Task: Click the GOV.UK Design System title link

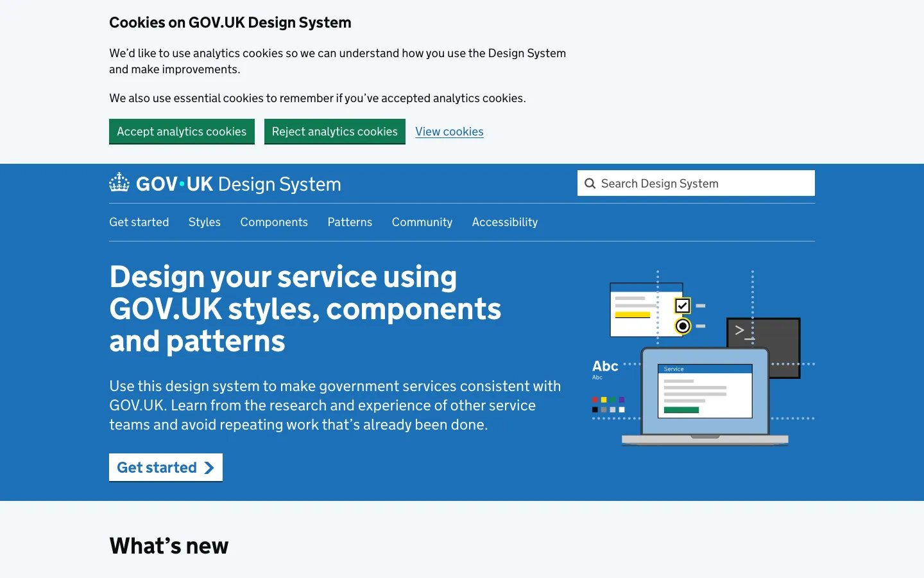Action: [x=225, y=184]
